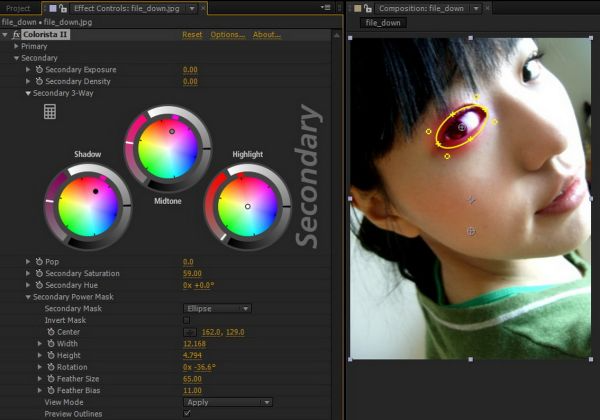The height and width of the screenshot is (420, 600).
Task: Toggle stopwatch for Height property
Action: point(51,355)
